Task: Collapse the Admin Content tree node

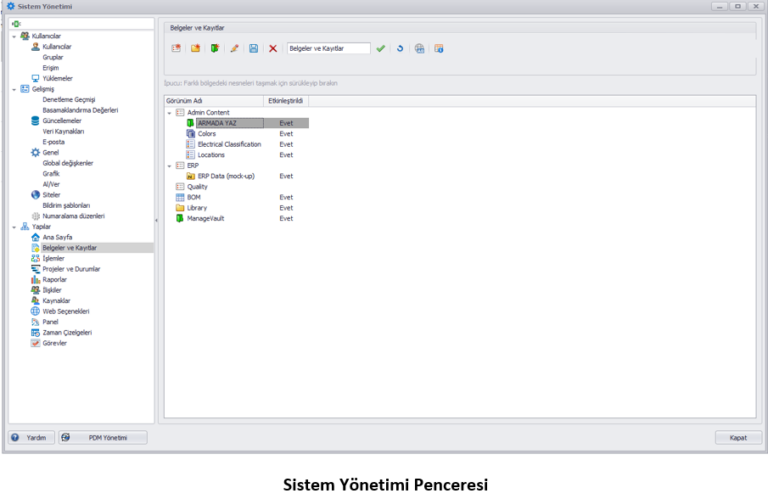Action: pos(170,112)
